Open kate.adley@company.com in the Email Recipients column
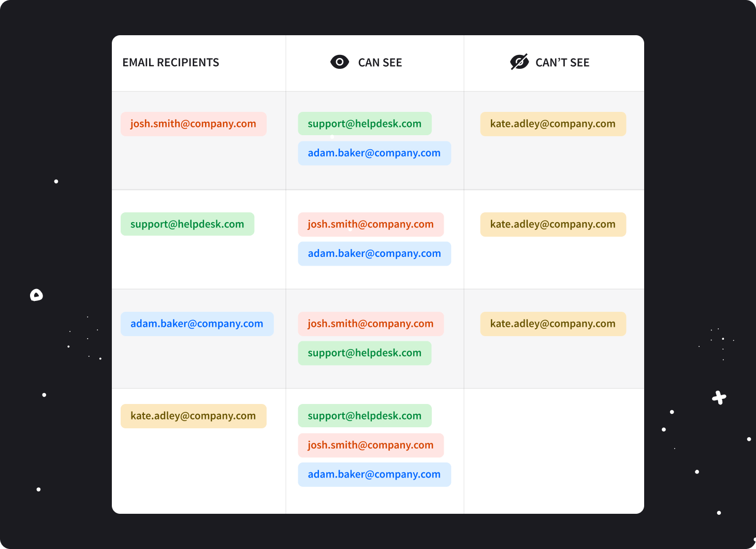This screenshot has height=549, width=756. tap(193, 416)
